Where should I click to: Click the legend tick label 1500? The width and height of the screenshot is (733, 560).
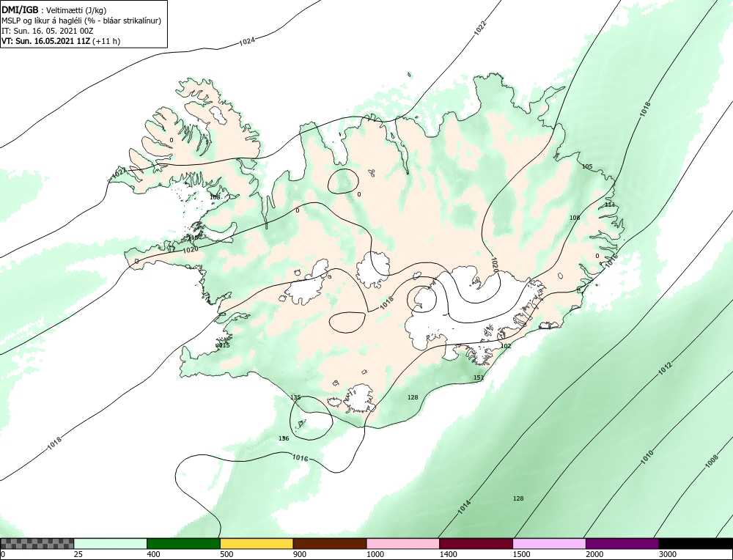click(520, 554)
